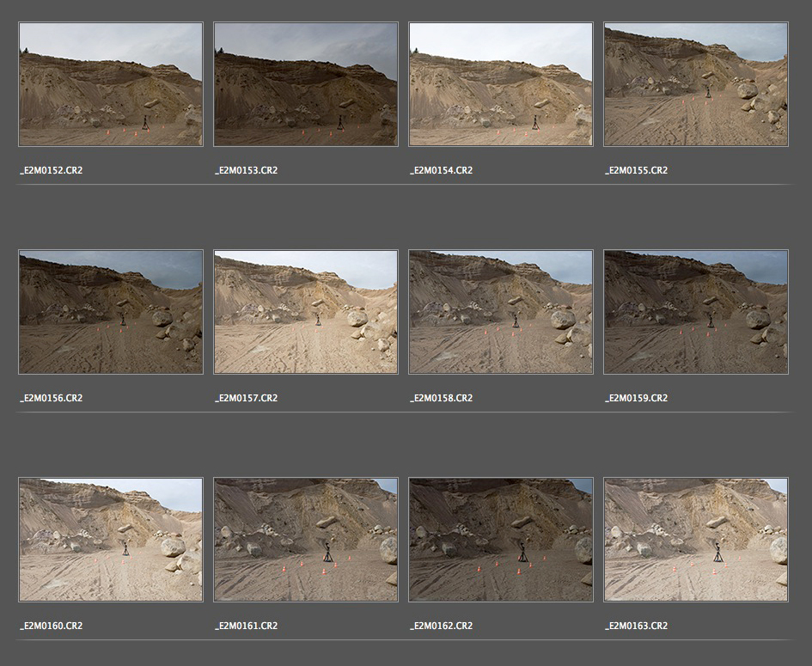
Task: Click the _E2M0162.CR2 filename label
Action: (x=441, y=626)
